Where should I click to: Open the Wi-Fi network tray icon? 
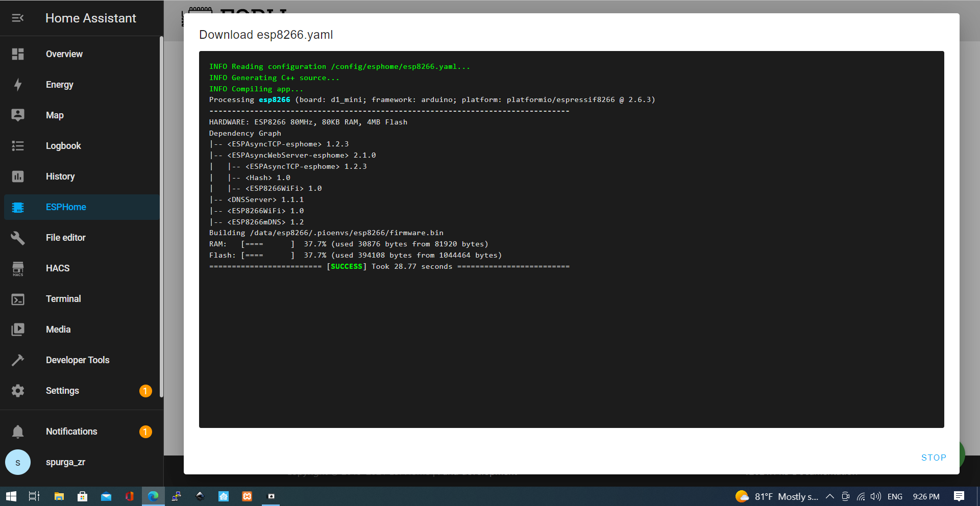[861, 496]
